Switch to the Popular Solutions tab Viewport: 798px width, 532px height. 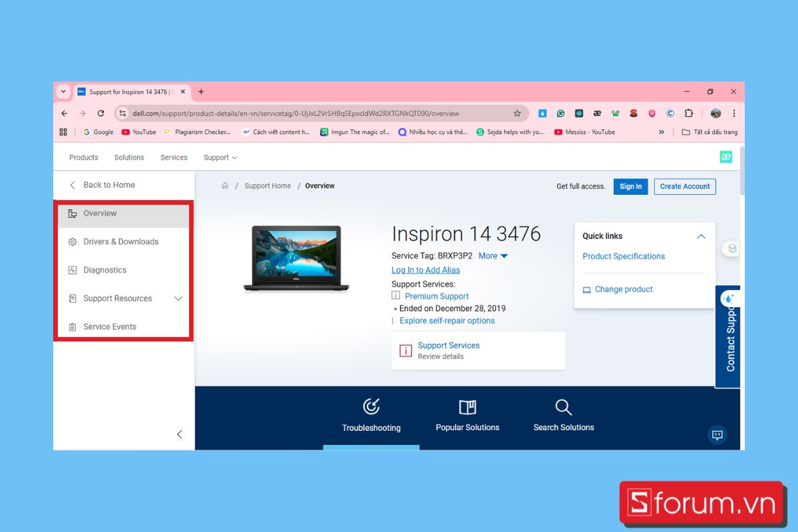(467, 416)
